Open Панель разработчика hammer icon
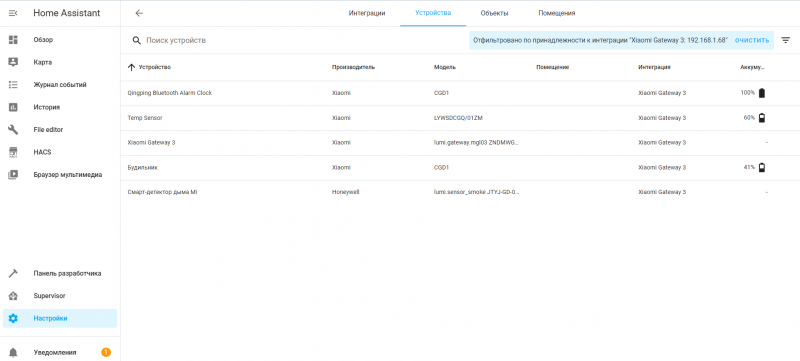The width and height of the screenshot is (800, 361). (x=13, y=273)
